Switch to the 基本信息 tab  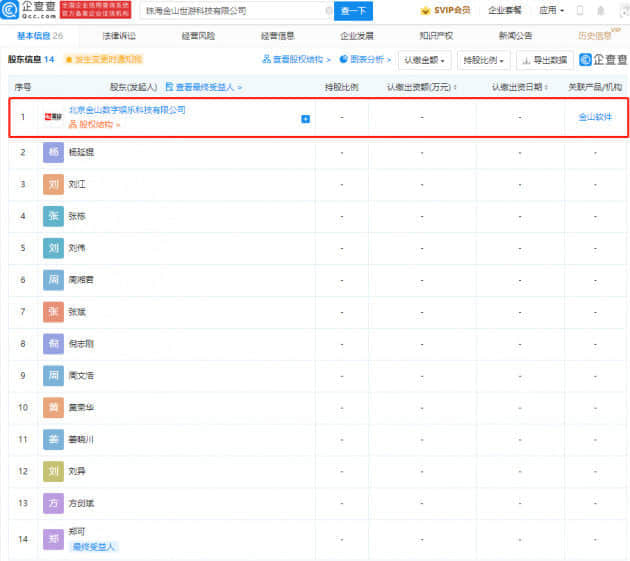coord(39,36)
